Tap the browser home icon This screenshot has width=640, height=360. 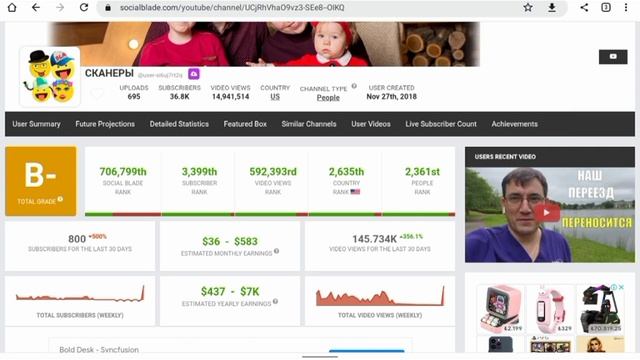pyautogui.click(x=12, y=7)
